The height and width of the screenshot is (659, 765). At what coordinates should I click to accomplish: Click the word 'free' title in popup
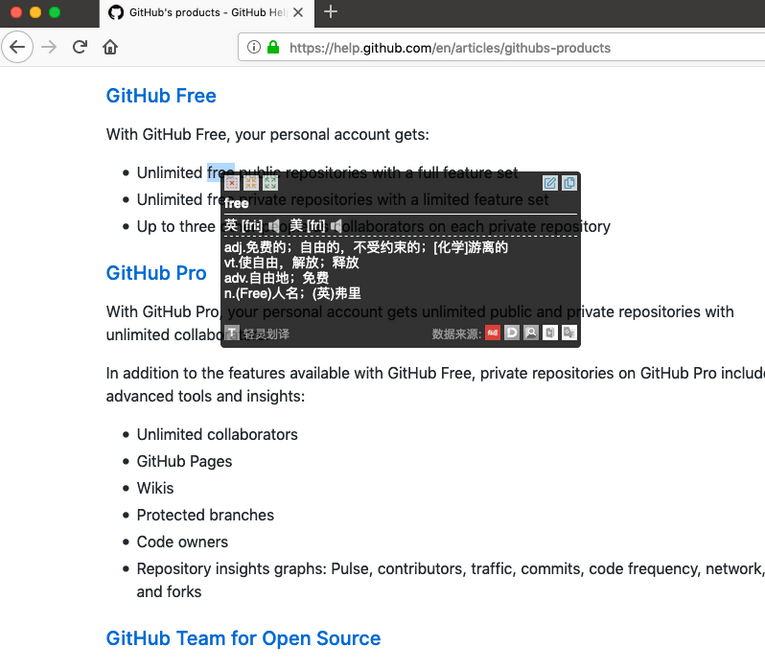point(236,203)
